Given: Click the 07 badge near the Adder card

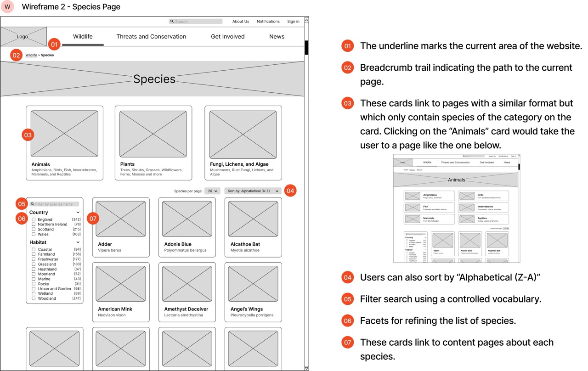Looking at the screenshot, I should pos(92,219).
